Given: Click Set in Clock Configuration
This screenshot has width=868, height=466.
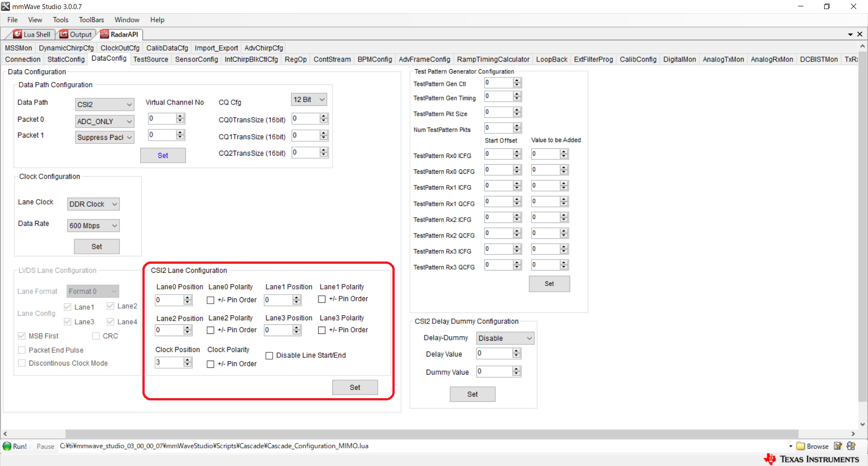Looking at the screenshot, I should tap(97, 247).
